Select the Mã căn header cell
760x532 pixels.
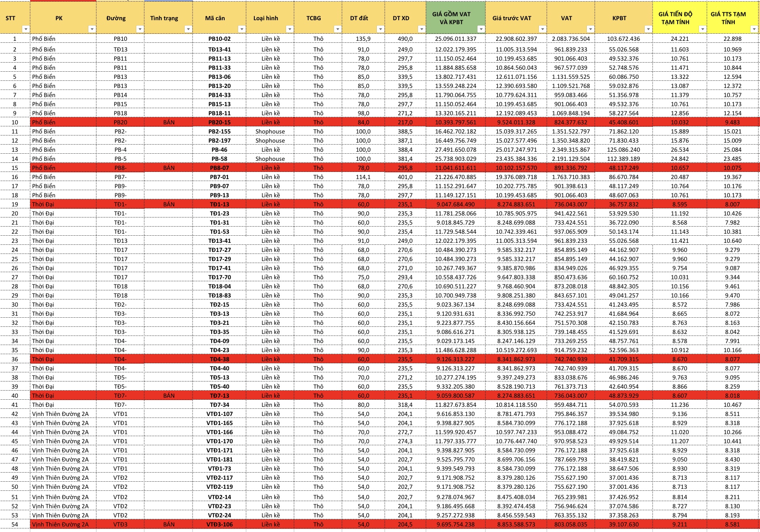220,17
